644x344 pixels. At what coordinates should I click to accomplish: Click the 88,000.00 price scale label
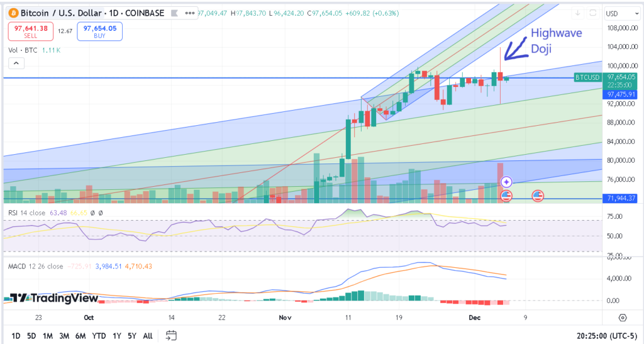click(621, 123)
